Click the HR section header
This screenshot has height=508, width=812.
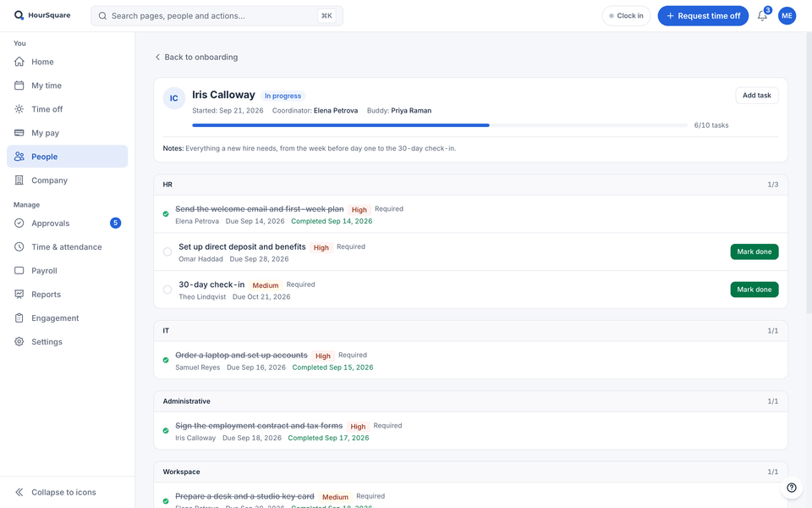(470, 185)
